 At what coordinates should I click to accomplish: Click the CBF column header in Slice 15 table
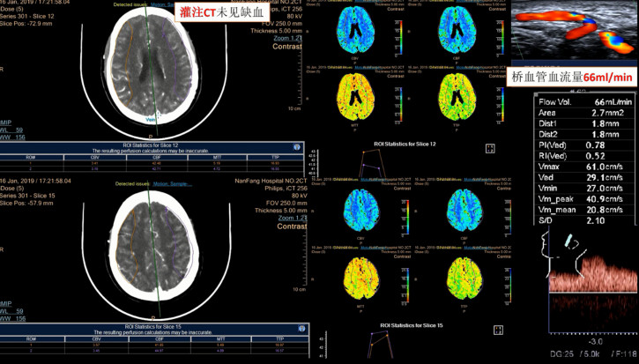click(160, 338)
